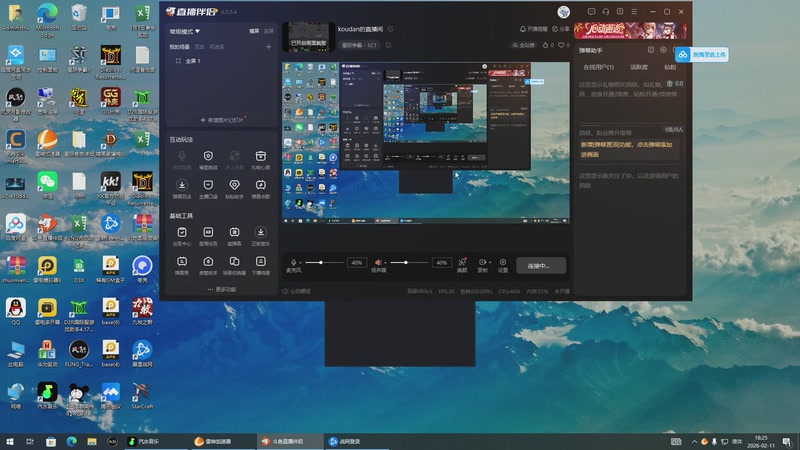
Task: Click the 录制 record icon
Action: 482,262
